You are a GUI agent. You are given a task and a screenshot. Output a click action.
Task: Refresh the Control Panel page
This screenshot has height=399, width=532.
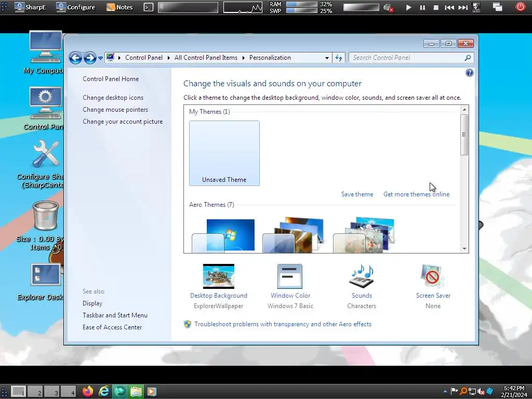(339, 58)
